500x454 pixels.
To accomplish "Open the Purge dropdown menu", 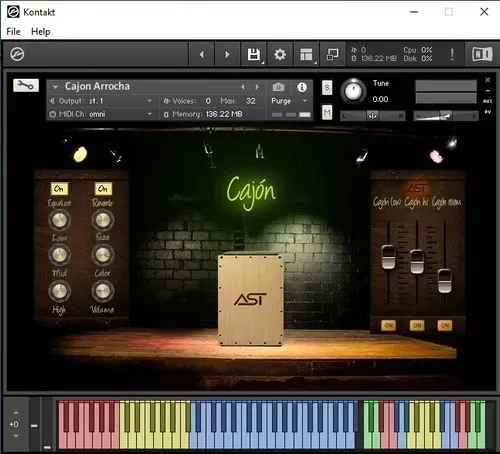I will point(289,101).
